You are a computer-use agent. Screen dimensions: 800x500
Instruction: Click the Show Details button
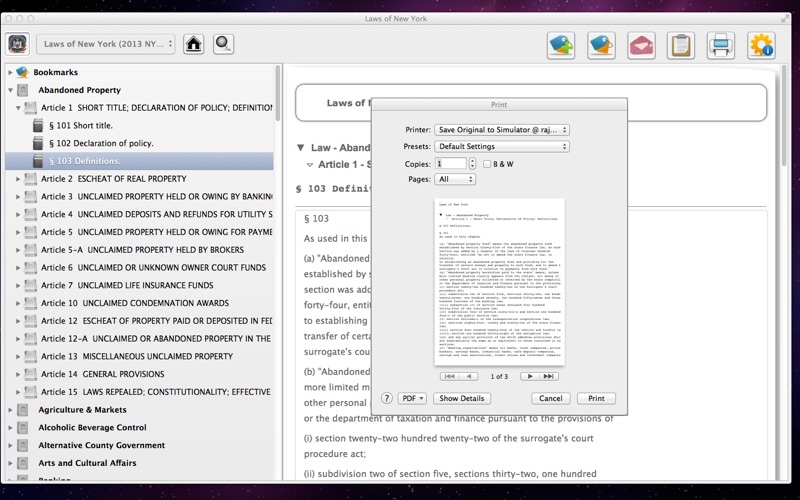click(462, 398)
